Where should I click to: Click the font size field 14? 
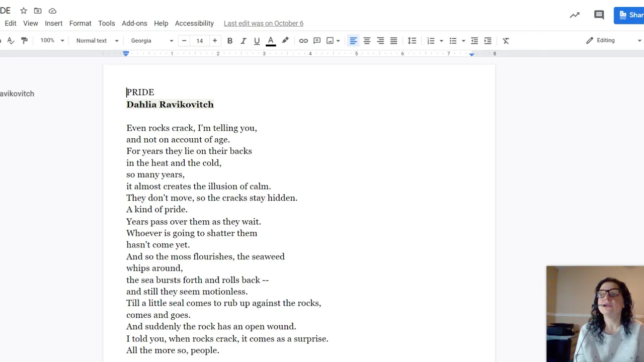[200, 41]
